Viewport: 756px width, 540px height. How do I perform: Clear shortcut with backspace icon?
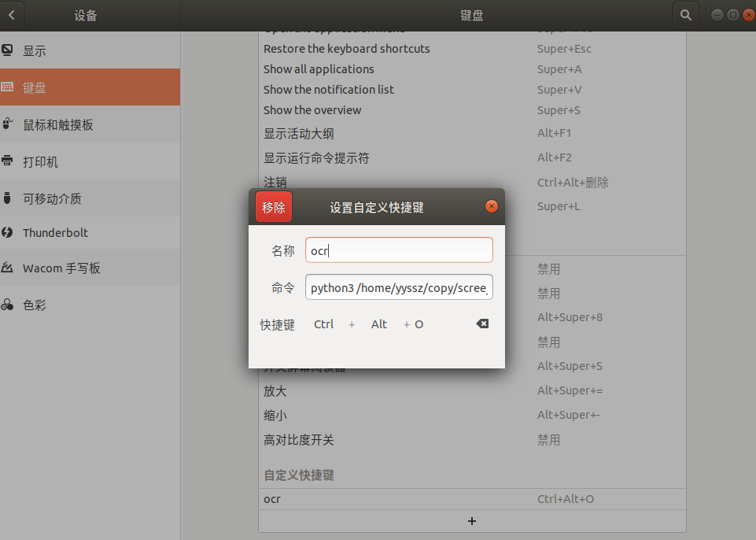coord(482,324)
